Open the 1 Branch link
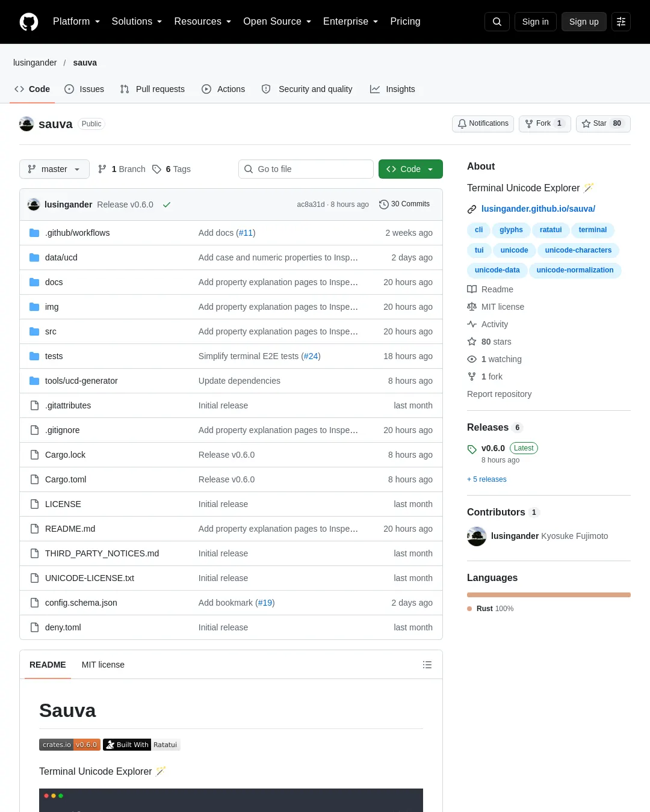 (x=122, y=169)
